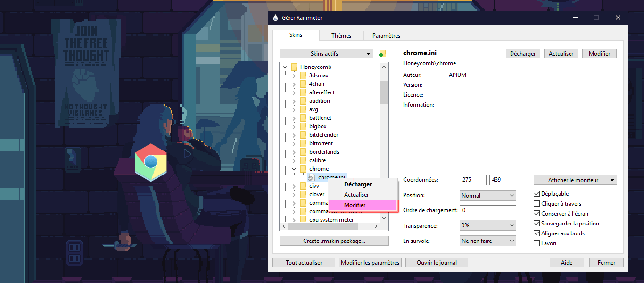Click the Chrome honeycomb icon on desktop
The height and width of the screenshot is (283, 644).
tap(151, 162)
